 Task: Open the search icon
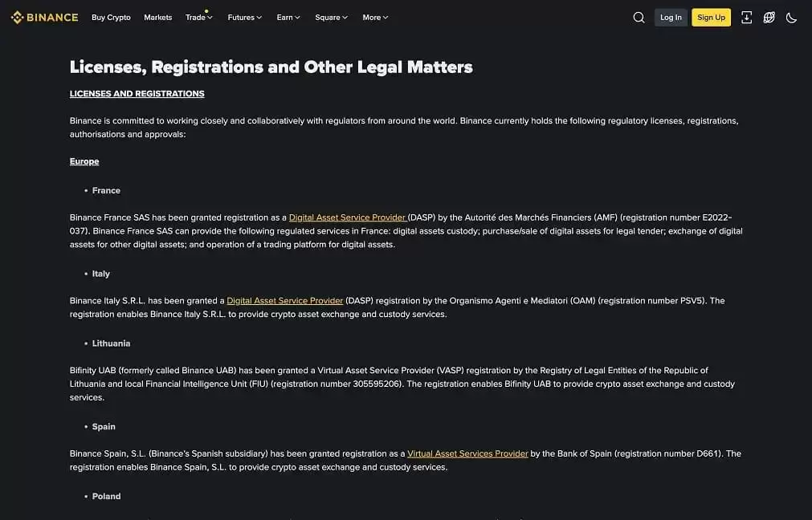point(639,18)
